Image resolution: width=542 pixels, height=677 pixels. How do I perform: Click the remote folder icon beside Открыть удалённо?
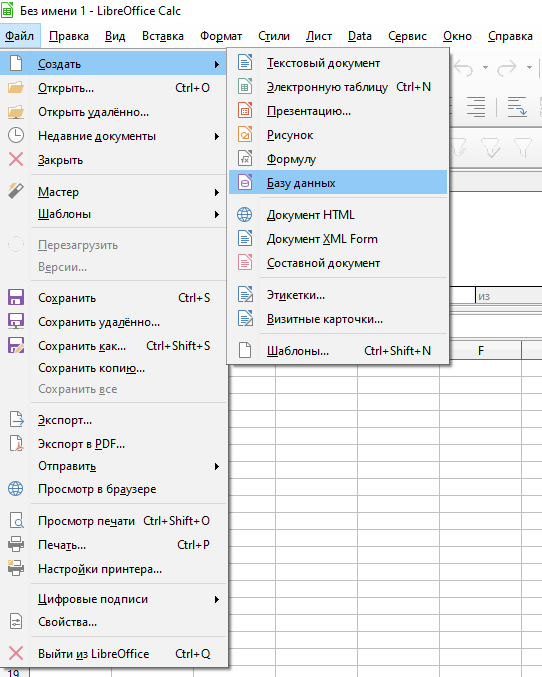point(16,112)
